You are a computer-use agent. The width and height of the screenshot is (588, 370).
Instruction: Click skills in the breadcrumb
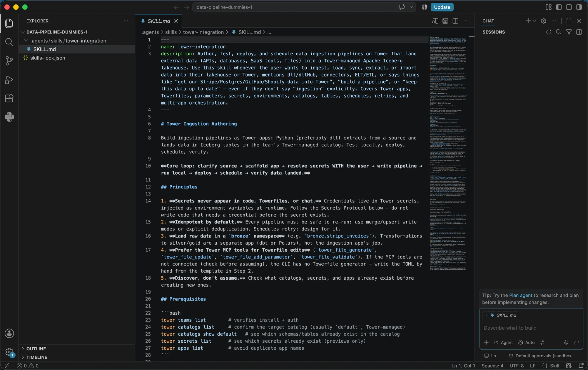171,32
